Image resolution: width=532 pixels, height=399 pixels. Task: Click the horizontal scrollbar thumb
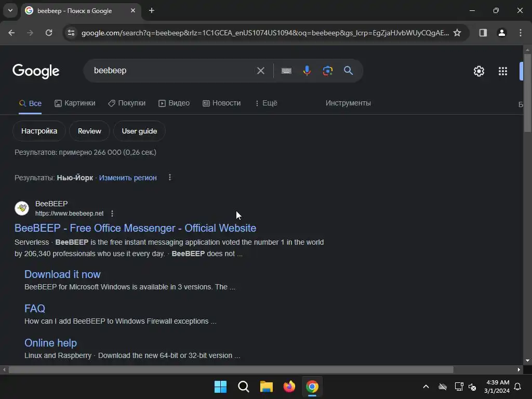tap(231, 369)
